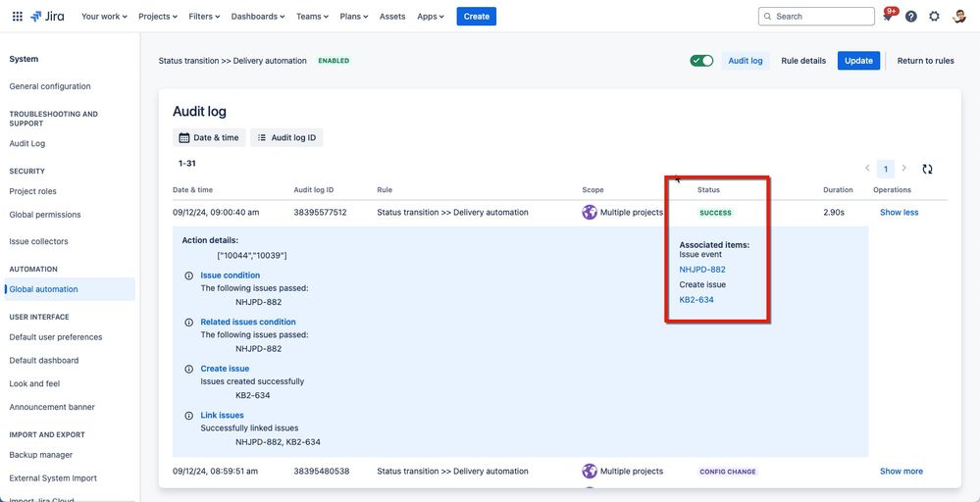Expand the Dashboards menu
This screenshot has height=502, width=980.
(258, 17)
